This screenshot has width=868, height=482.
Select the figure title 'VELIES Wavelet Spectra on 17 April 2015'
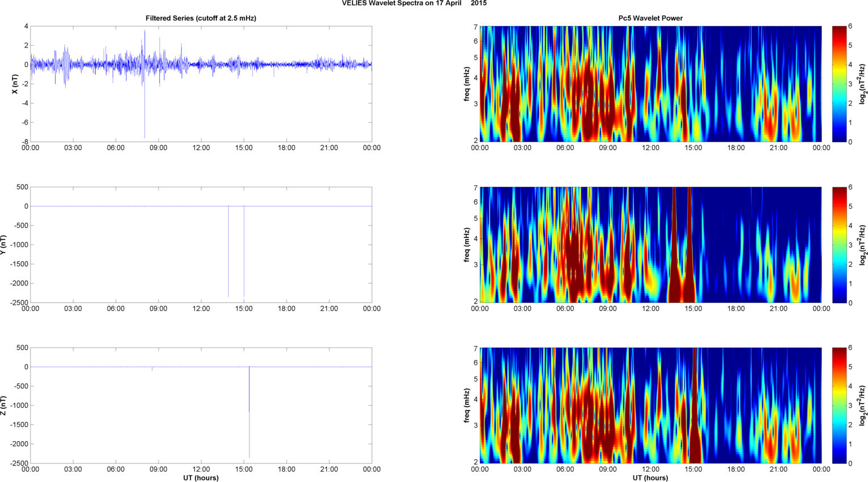414,3
